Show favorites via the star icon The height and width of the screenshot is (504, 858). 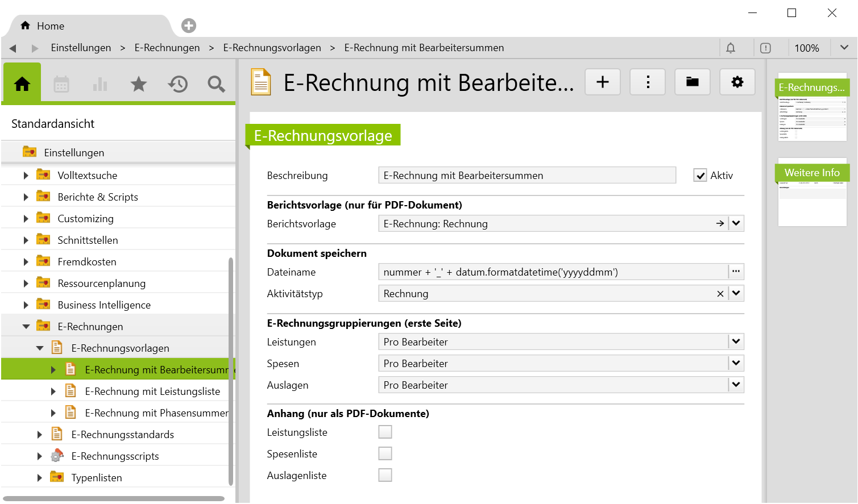(x=139, y=85)
